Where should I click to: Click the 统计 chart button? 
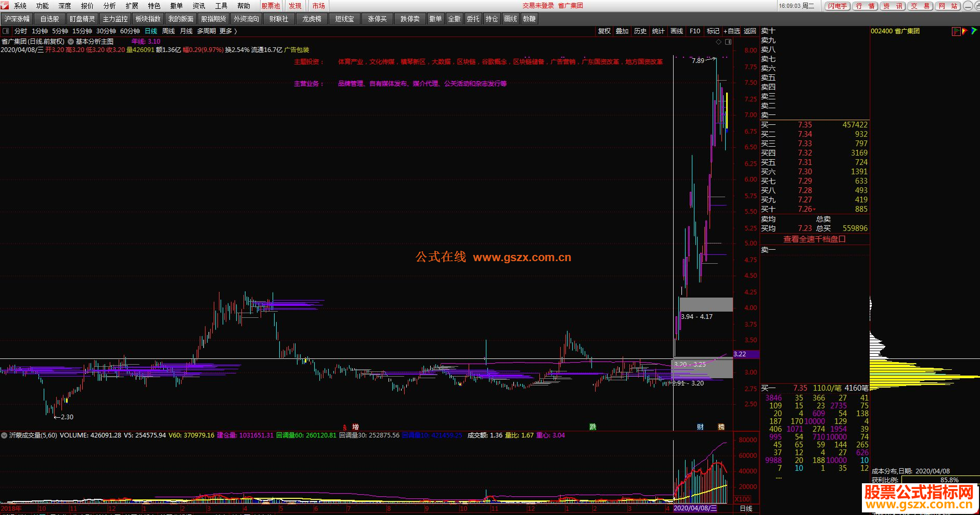pos(659,31)
